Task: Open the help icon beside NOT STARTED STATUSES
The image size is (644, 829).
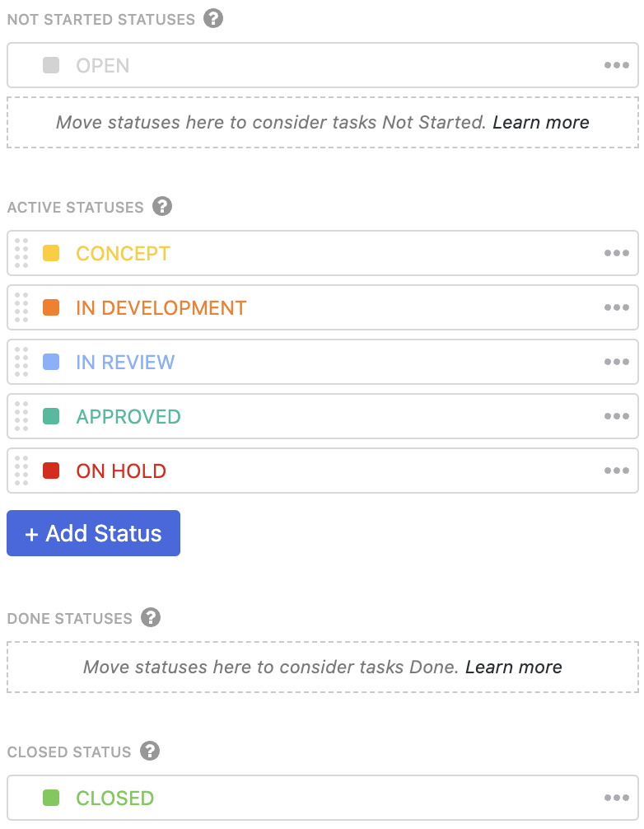Action: tap(213, 18)
